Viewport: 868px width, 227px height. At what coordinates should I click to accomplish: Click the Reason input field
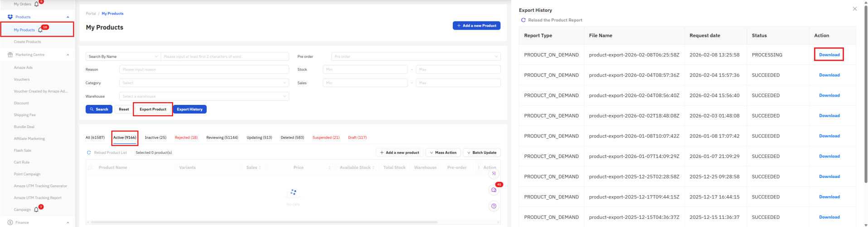pos(204,69)
